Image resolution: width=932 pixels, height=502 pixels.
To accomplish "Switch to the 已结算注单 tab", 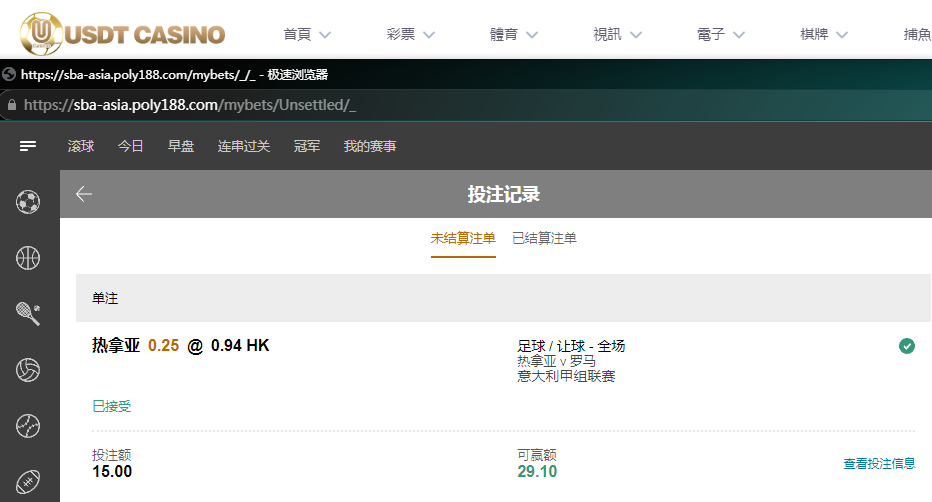I will tap(544, 238).
